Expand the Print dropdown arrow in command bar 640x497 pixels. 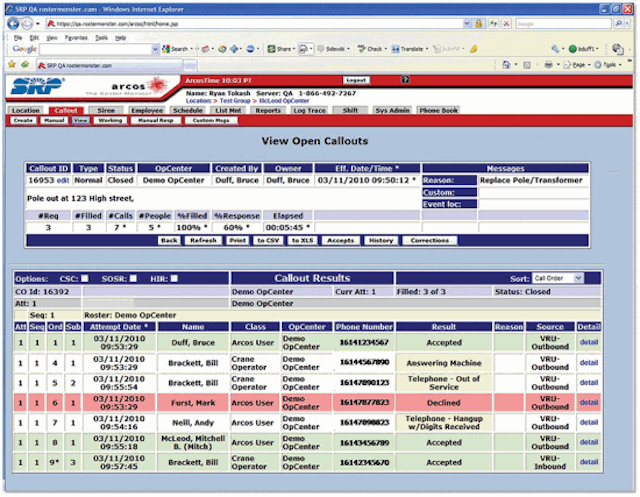point(558,64)
